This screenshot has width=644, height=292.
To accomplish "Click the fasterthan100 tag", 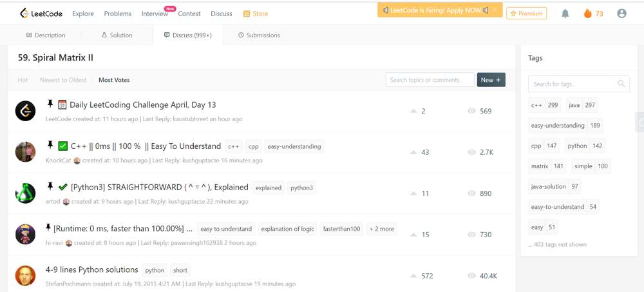I will 342,229.
